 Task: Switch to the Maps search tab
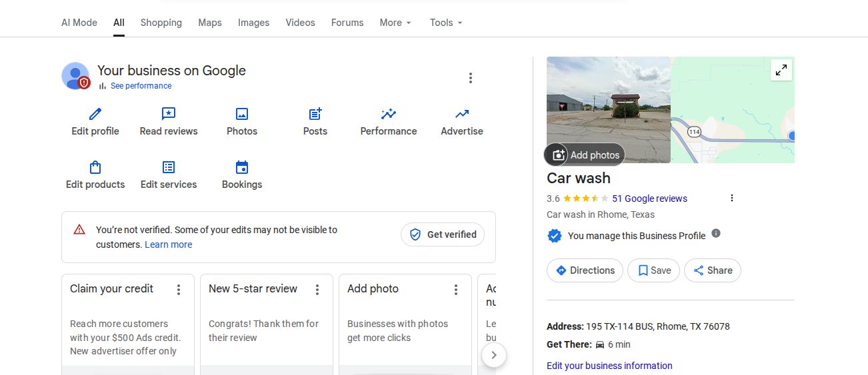pyautogui.click(x=209, y=23)
